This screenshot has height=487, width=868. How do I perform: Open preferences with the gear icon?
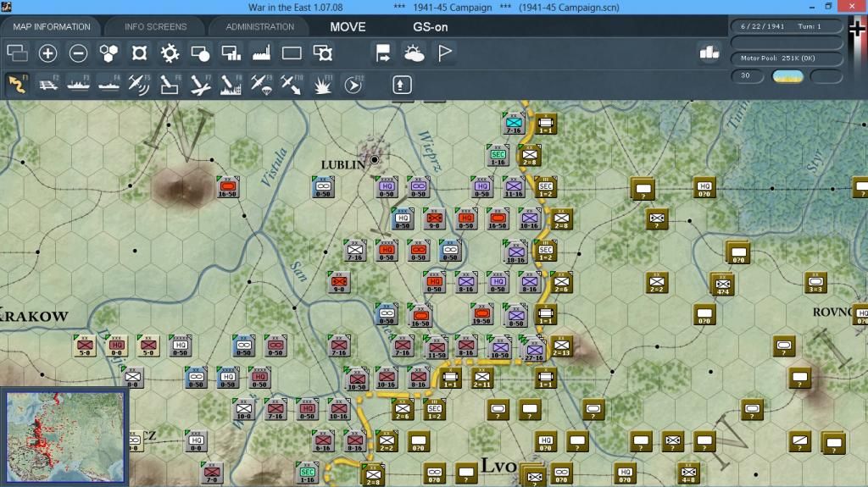(170, 53)
